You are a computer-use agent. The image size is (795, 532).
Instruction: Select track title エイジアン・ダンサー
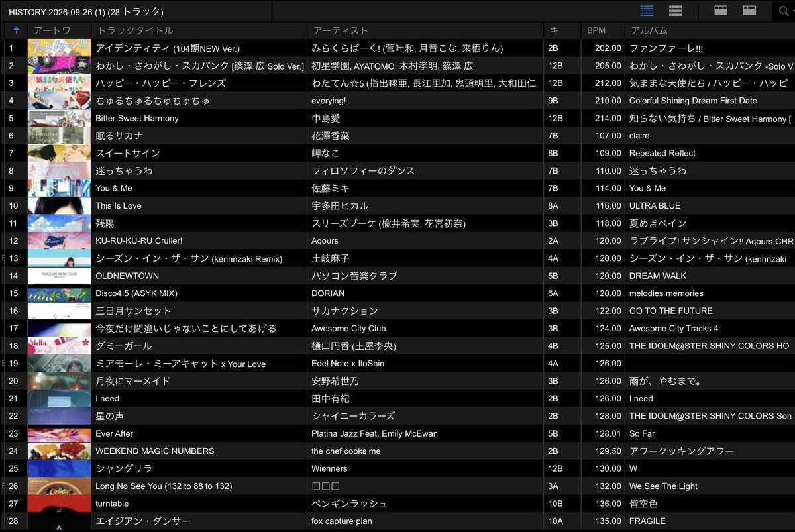click(143, 521)
